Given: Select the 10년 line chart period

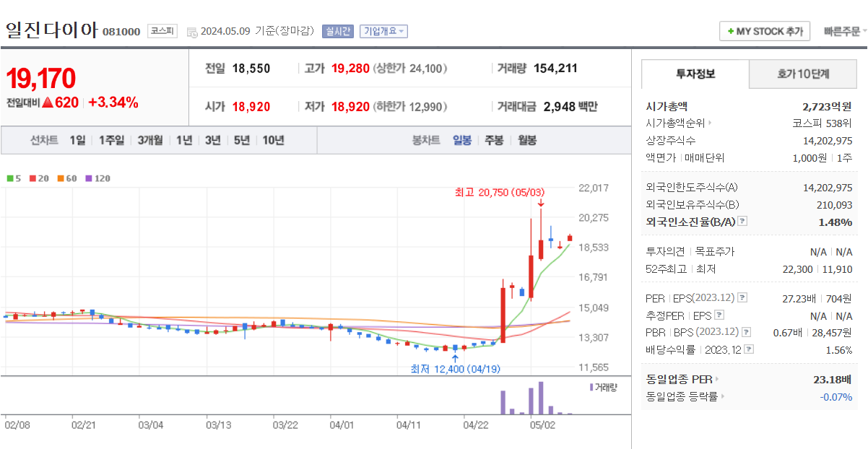Looking at the screenshot, I should pyautogui.click(x=273, y=140).
